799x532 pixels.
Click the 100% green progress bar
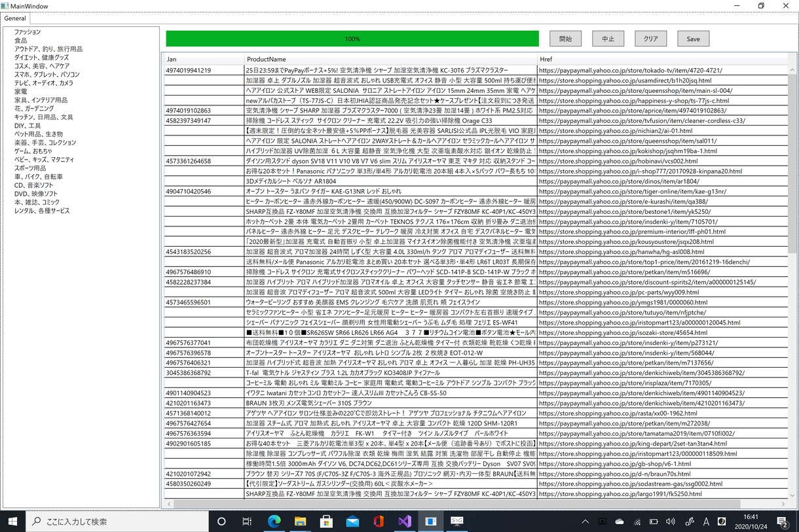point(352,39)
